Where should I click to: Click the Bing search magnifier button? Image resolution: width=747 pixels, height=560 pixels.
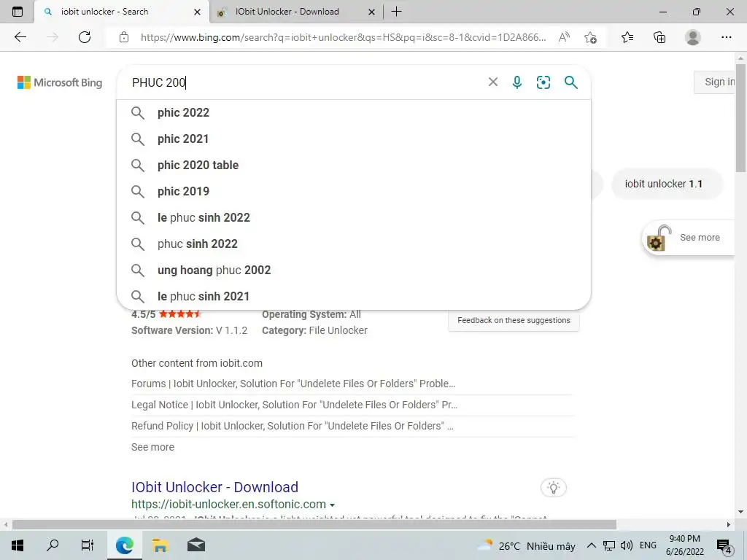tap(570, 82)
